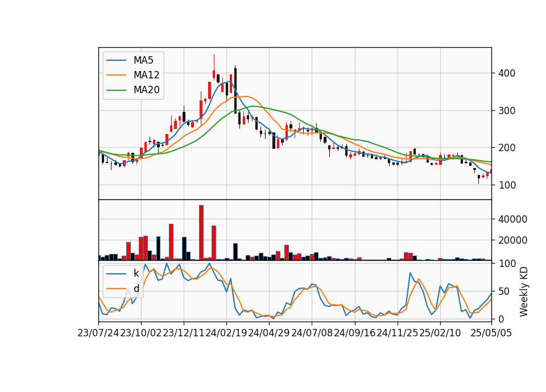Click the k legend label
This screenshot has width=546, height=392.
click(136, 273)
